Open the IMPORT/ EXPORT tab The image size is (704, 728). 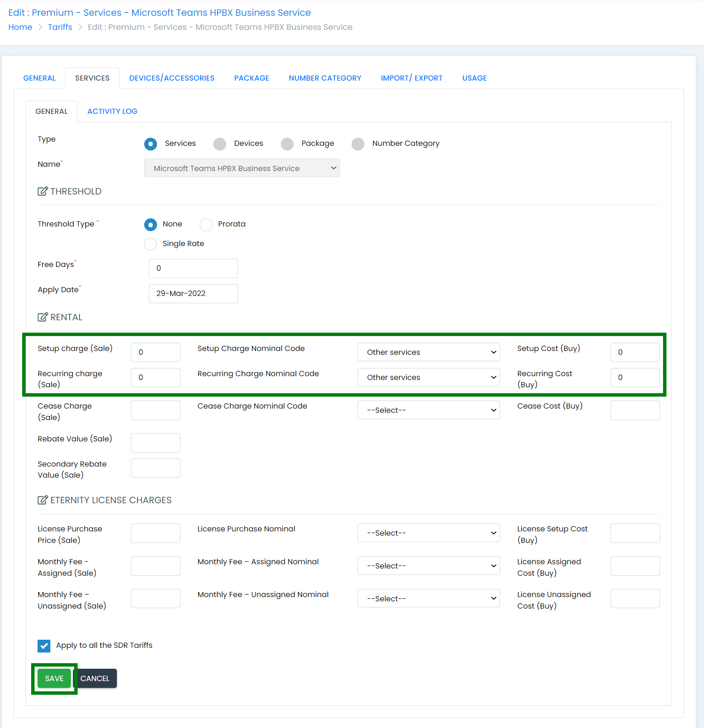[412, 78]
